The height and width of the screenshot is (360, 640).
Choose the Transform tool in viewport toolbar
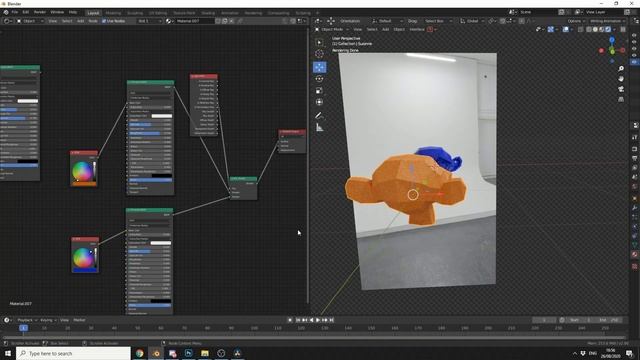tap(319, 102)
